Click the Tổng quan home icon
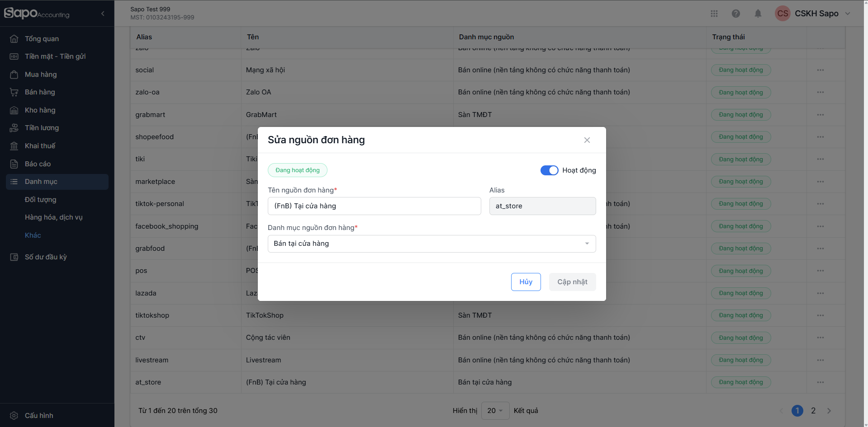This screenshot has height=427, width=868. tap(14, 39)
